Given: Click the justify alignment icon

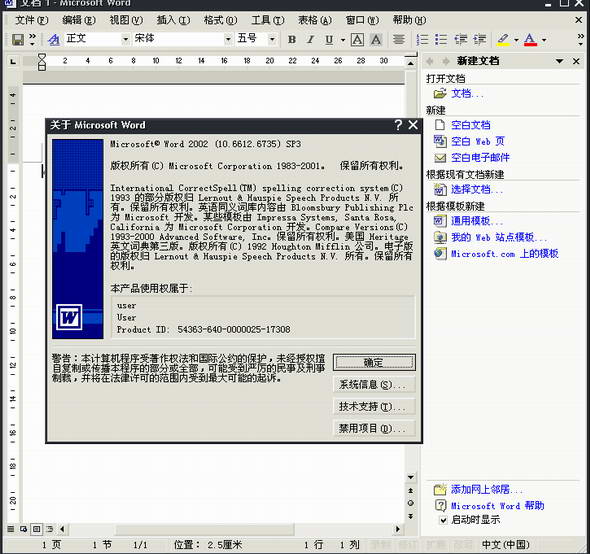Looking at the screenshot, I should (x=399, y=40).
